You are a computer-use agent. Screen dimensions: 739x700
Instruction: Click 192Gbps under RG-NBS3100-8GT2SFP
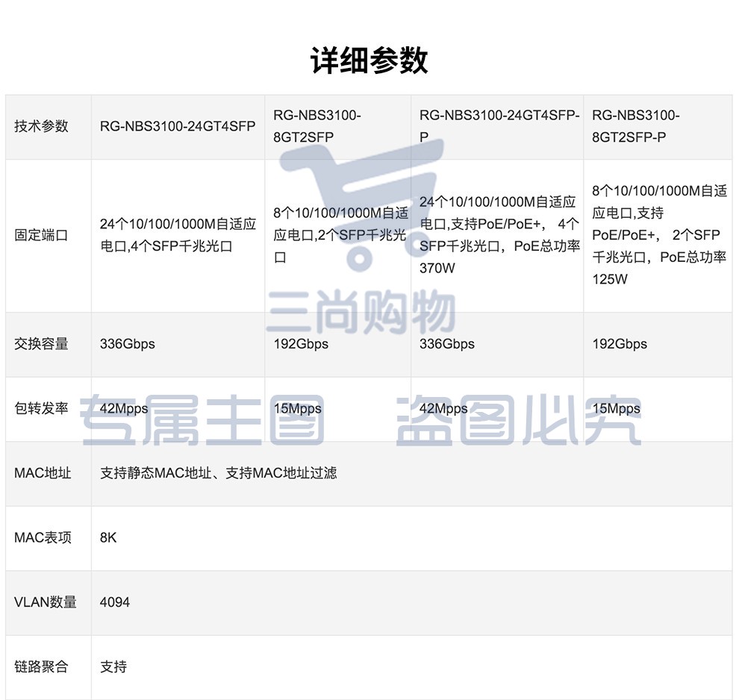301,344
